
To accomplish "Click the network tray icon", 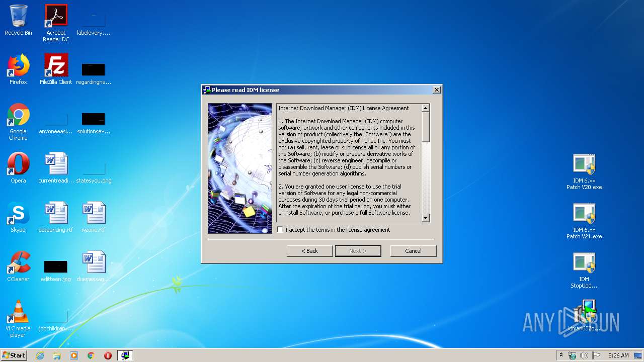I will tap(572, 355).
